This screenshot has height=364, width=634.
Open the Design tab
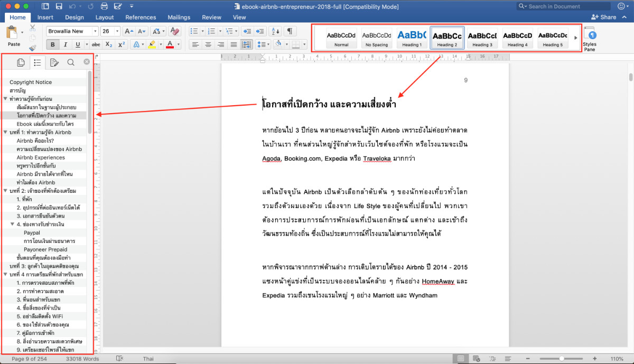tap(74, 17)
